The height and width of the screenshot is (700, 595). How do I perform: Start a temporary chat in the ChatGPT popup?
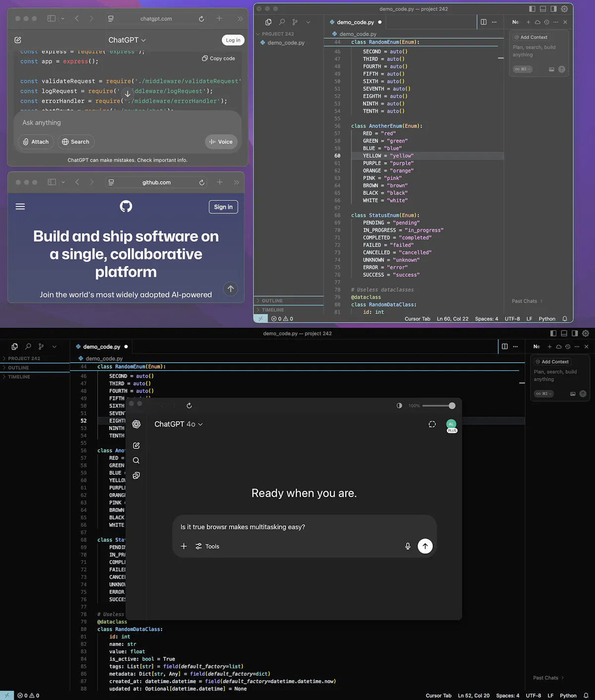[432, 424]
